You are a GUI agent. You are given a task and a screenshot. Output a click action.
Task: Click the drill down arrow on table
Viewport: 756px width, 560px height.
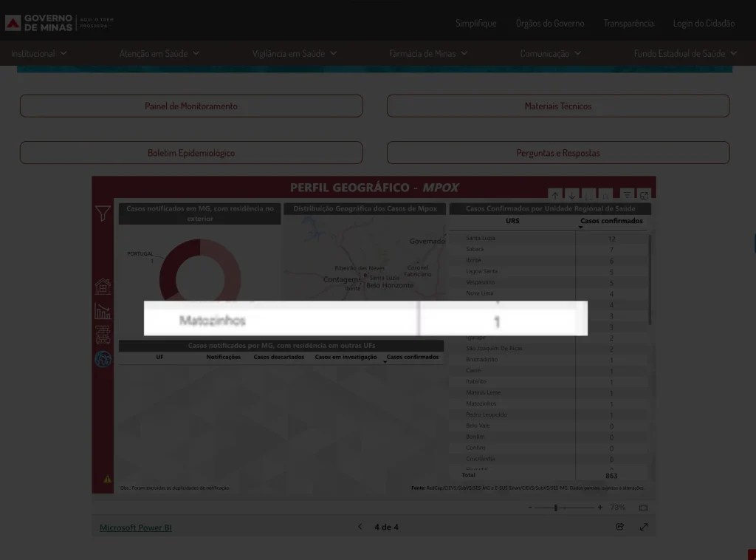pyautogui.click(x=571, y=196)
